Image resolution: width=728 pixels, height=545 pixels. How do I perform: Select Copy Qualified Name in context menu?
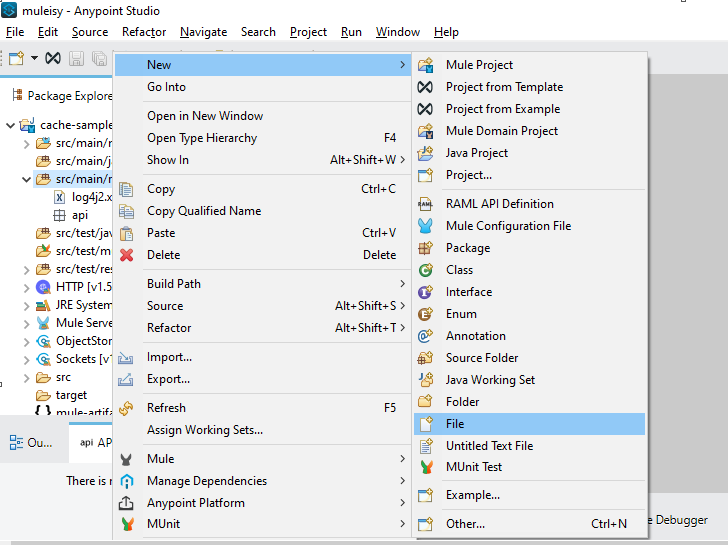pyautogui.click(x=263, y=211)
